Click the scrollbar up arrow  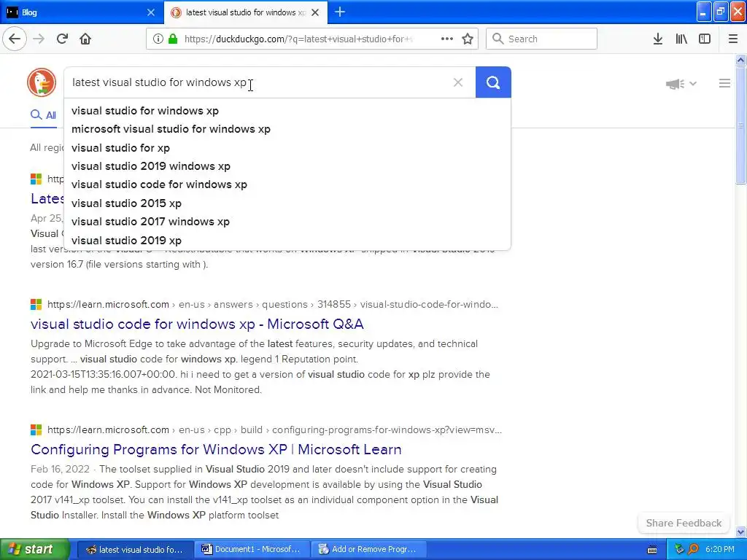click(x=741, y=60)
